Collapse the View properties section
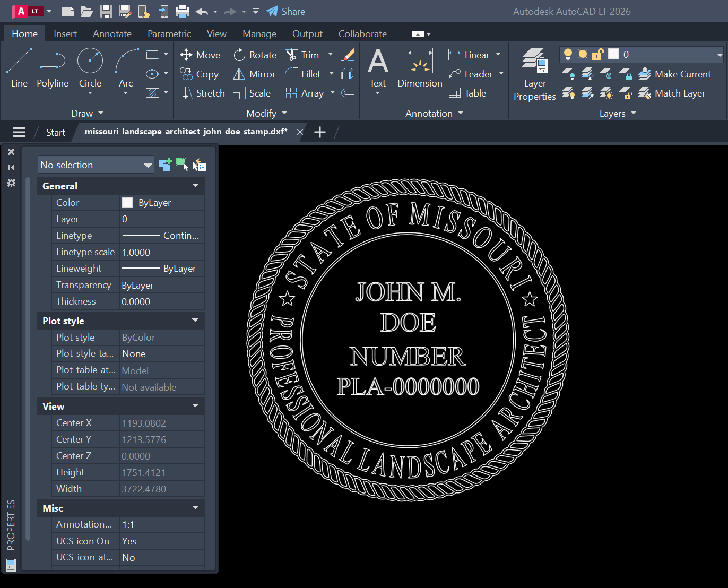This screenshot has height=588, width=728. click(195, 406)
